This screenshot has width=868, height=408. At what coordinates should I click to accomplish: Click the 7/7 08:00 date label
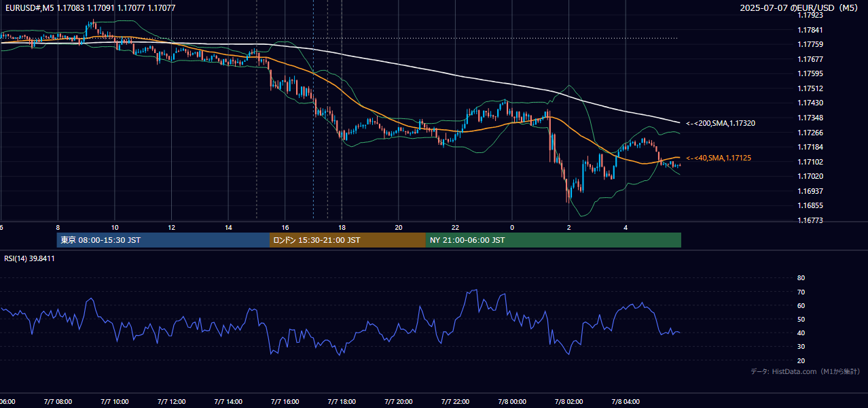click(x=57, y=402)
